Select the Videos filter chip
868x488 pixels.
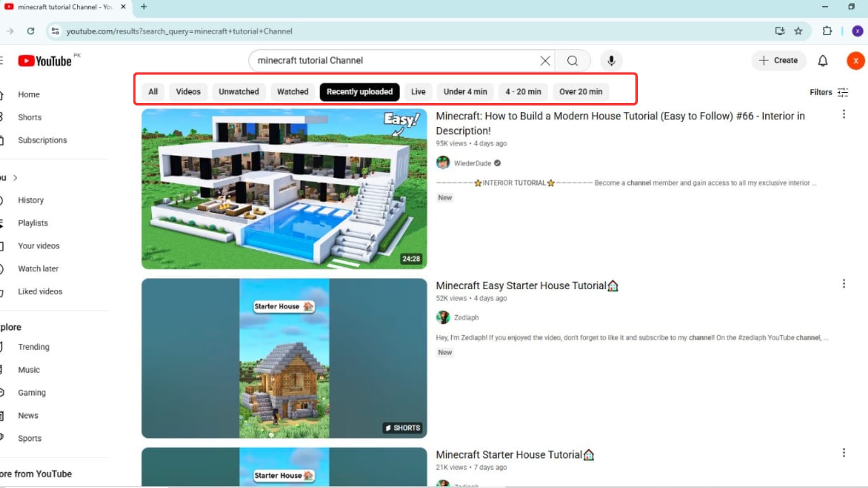coord(188,91)
